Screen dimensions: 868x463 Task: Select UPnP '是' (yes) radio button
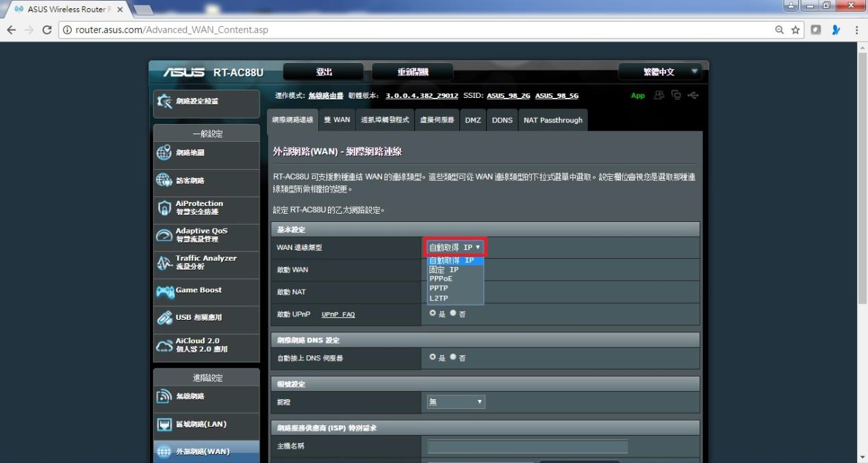coord(433,313)
